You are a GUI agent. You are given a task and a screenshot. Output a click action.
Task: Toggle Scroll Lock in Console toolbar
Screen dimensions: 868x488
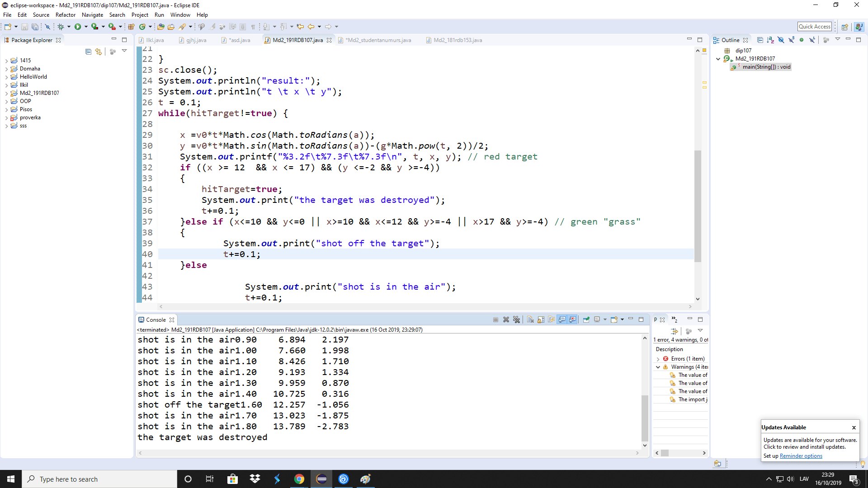point(541,319)
